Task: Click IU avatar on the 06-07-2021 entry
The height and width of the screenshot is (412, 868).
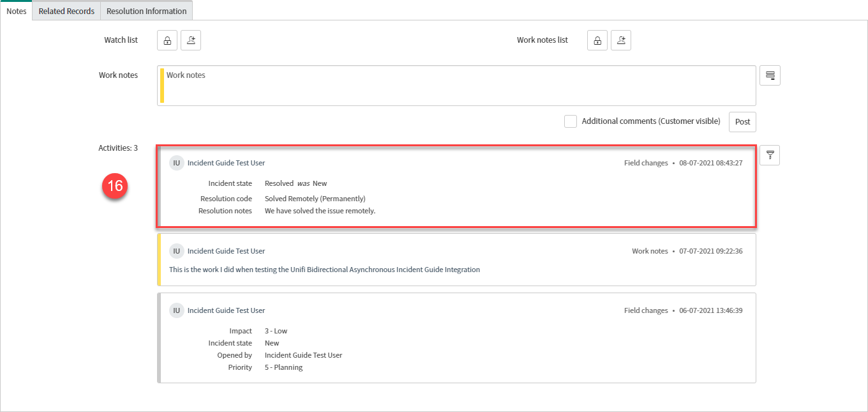Action: click(x=176, y=310)
